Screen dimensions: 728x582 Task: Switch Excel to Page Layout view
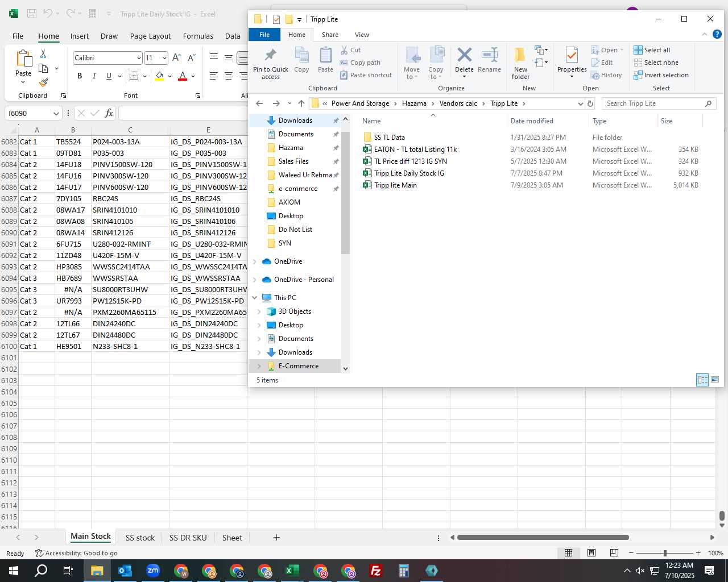[591, 552]
